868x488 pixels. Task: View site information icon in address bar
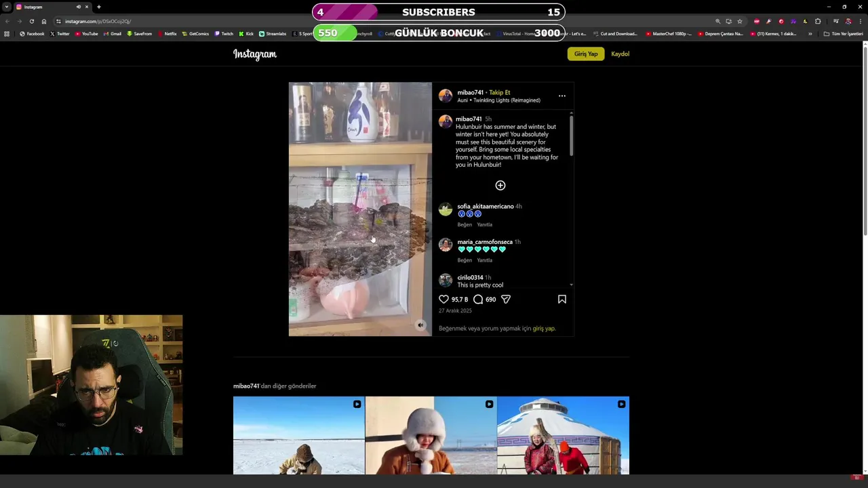click(x=58, y=21)
